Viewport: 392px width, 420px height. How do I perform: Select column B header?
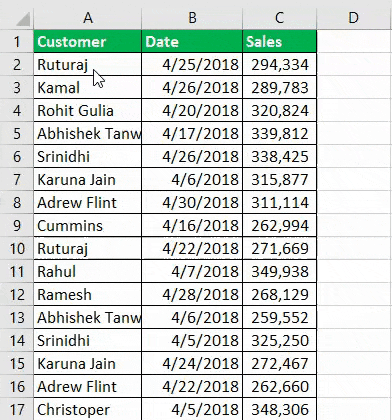click(x=192, y=18)
